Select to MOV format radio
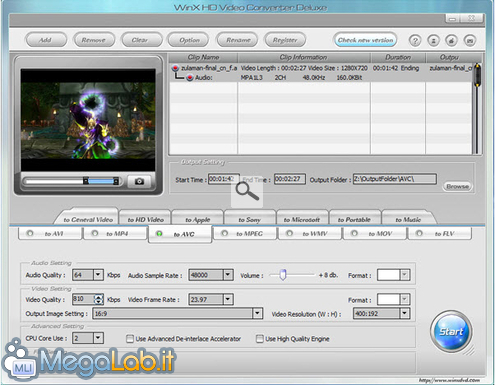The width and height of the screenshot is (495, 385). [355, 233]
